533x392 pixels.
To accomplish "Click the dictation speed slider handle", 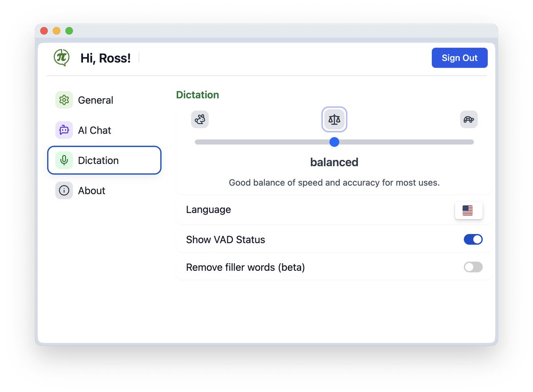I will (x=334, y=142).
